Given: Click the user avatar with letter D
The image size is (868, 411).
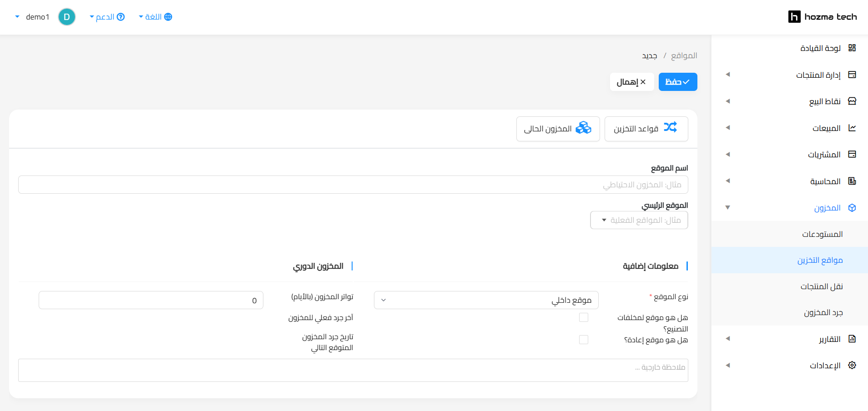Looking at the screenshot, I should coord(67,17).
